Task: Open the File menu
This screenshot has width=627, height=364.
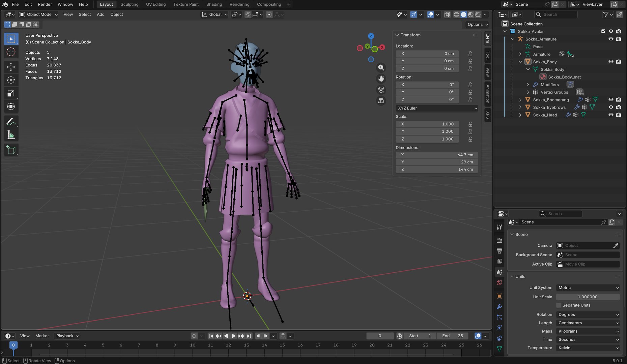Action: (x=15, y=4)
